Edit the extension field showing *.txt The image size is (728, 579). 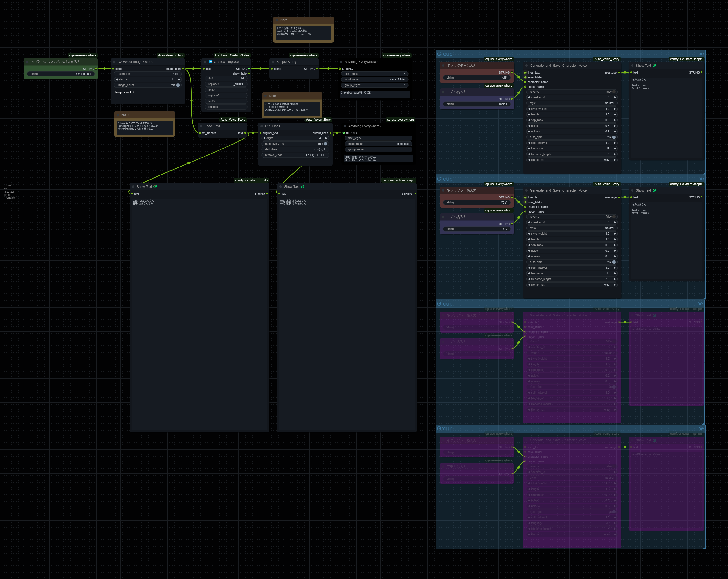(x=148, y=74)
